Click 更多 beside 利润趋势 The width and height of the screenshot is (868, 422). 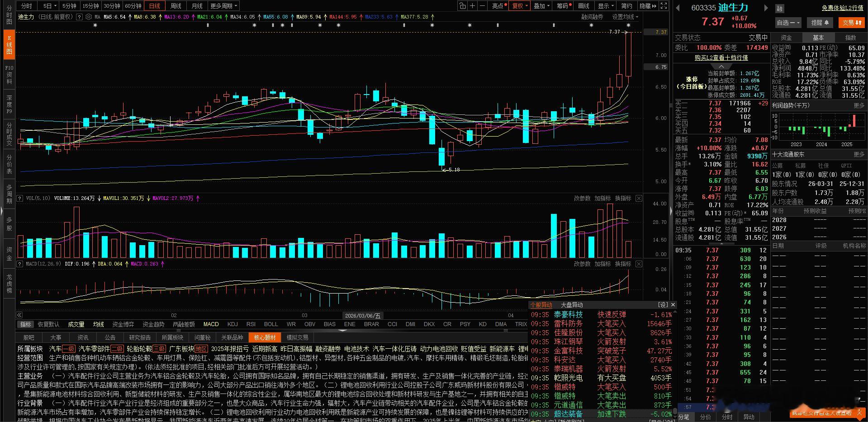coord(859,105)
